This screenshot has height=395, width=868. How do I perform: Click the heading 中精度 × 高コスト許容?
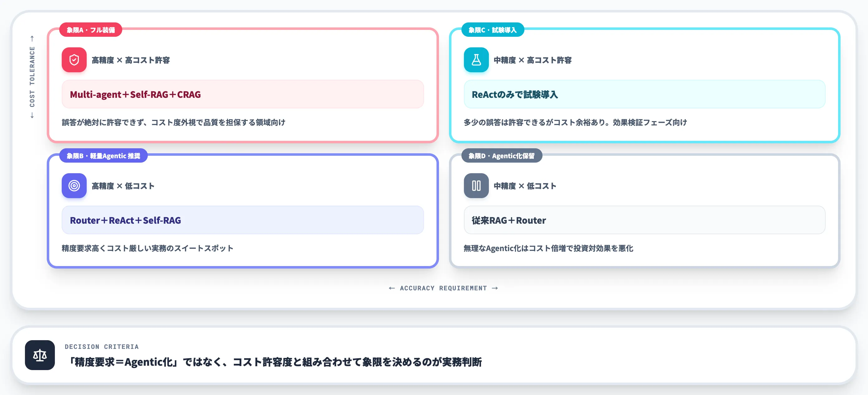[533, 60]
